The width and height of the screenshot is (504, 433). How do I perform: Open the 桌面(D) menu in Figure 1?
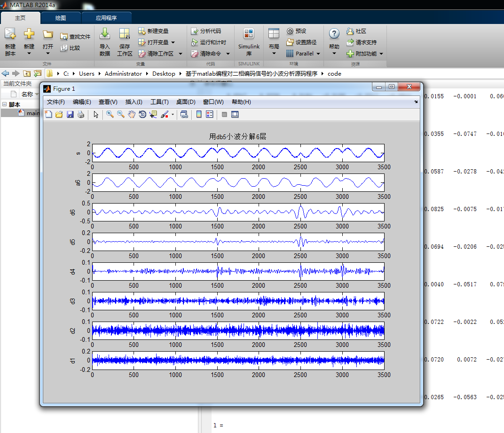pyautogui.click(x=185, y=102)
